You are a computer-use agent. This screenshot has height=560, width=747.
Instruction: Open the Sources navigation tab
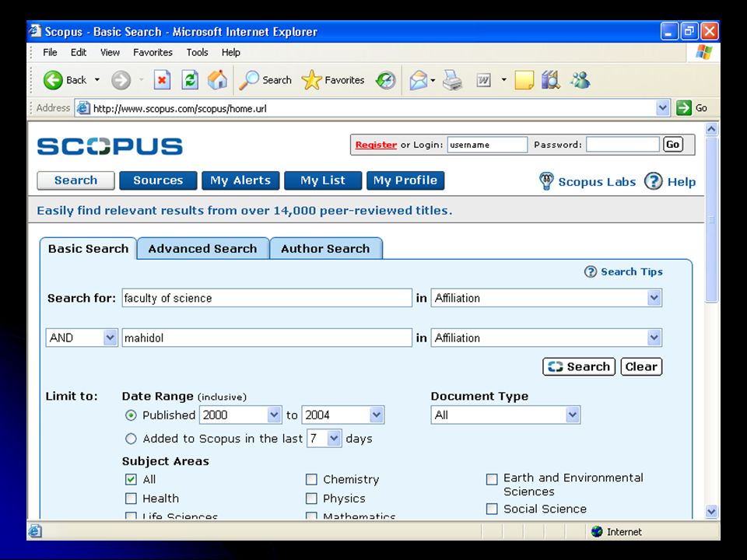(158, 180)
